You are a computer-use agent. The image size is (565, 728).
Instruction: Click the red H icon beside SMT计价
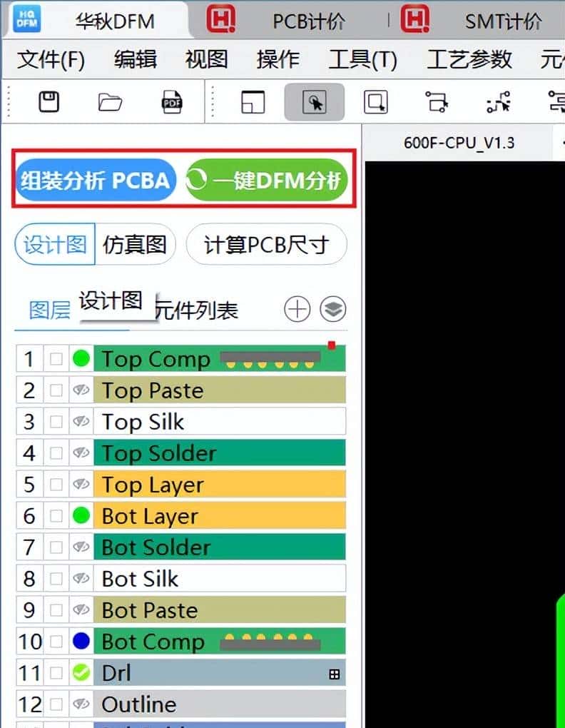[x=414, y=19]
